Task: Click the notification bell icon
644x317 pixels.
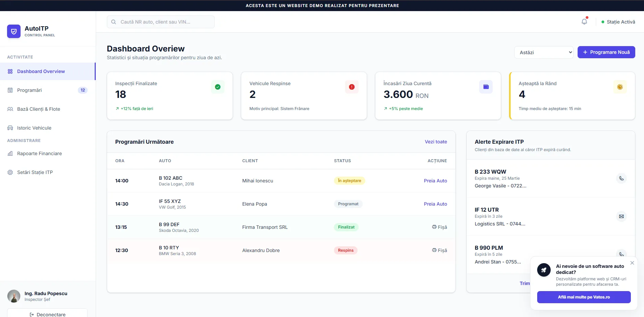Action: [584, 22]
